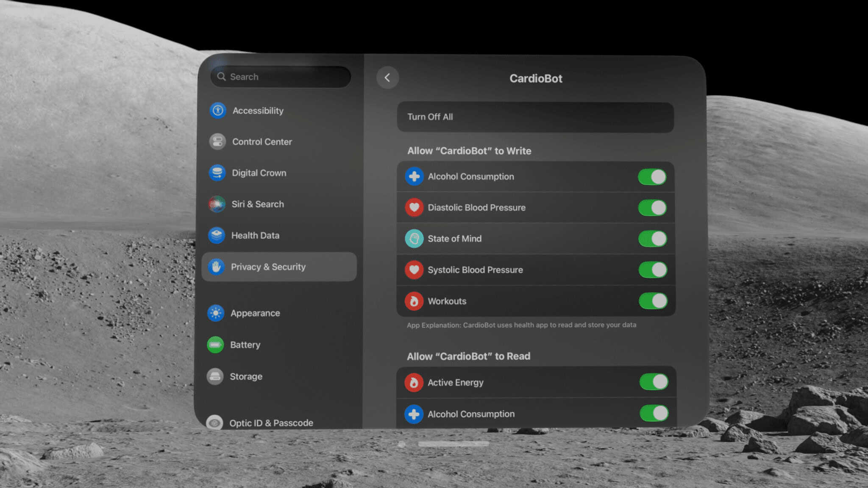Click the Storage sidebar icon
868x488 pixels.
(x=215, y=376)
